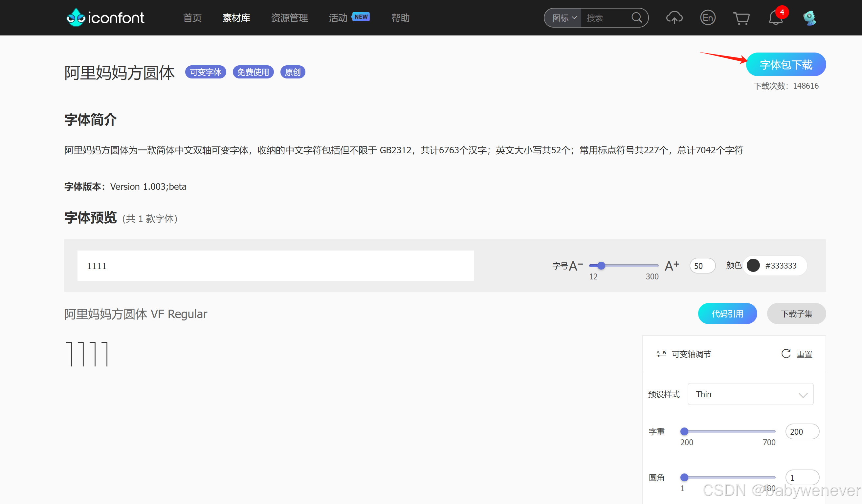Viewport: 862px width, 504px height.
Task: Decrease font size with A- icon
Action: [576, 266]
